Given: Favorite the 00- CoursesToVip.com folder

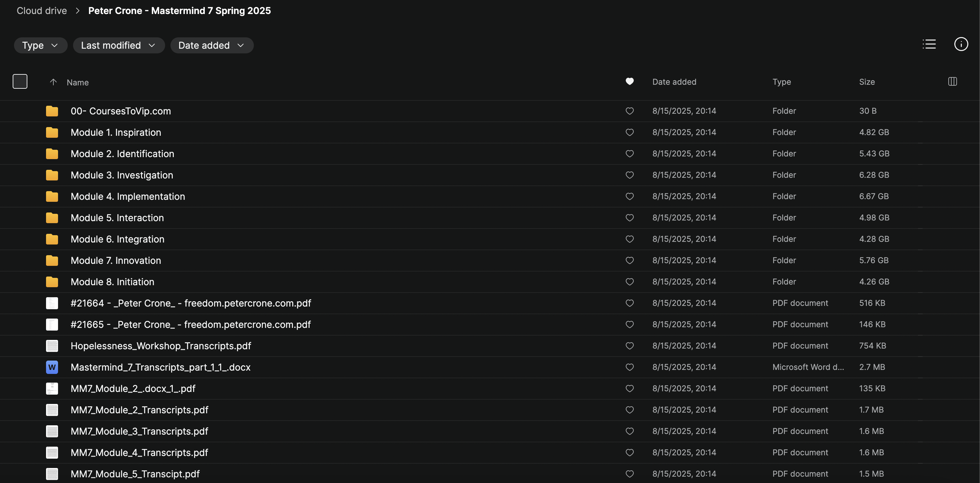Looking at the screenshot, I should (x=629, y=111).
